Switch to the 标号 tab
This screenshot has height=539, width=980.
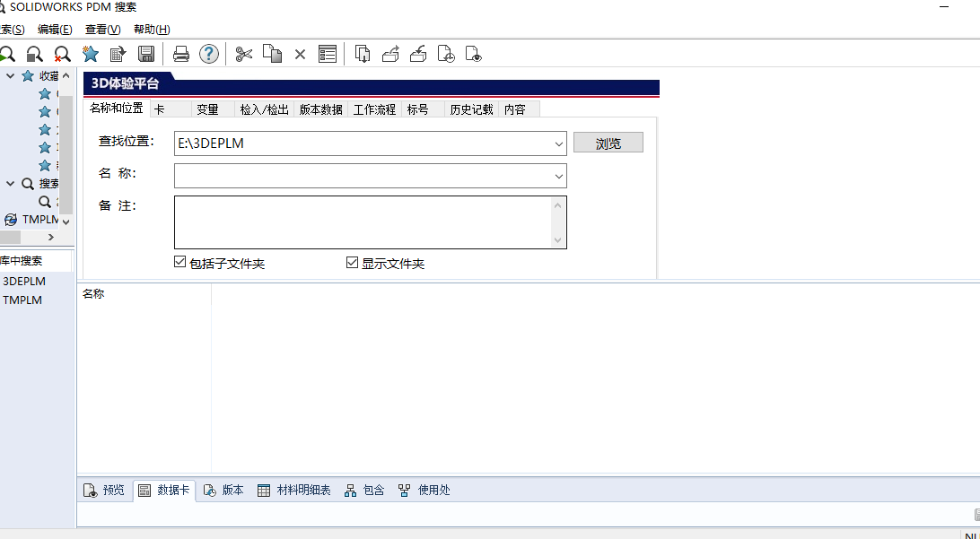click(x=423, y=109)
